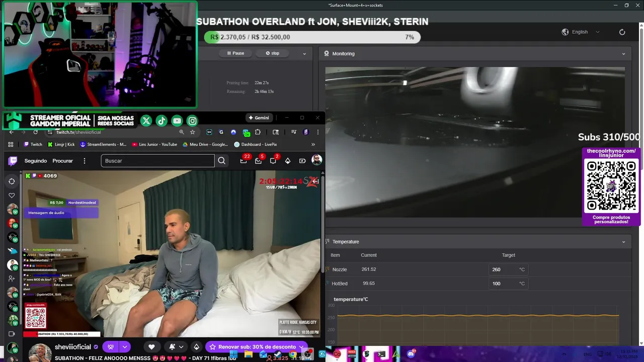Expand the print control dropdown chevron

304,53
